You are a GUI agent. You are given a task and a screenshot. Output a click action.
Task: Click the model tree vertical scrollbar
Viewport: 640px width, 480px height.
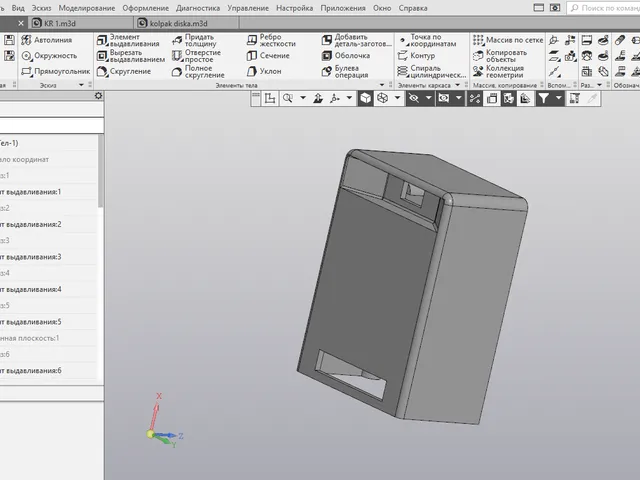click(x=100, y=171)
